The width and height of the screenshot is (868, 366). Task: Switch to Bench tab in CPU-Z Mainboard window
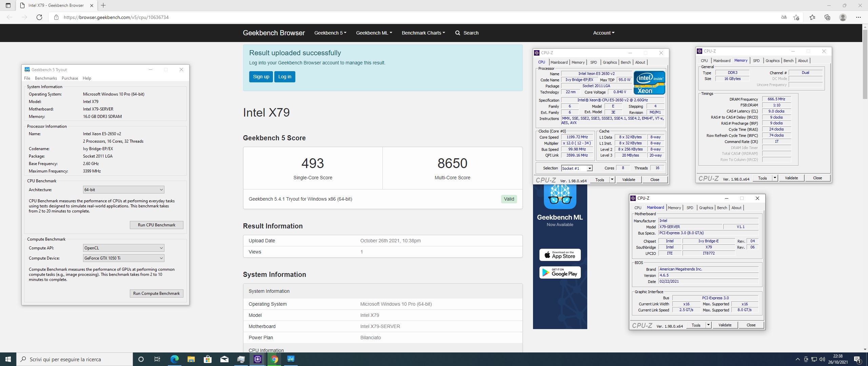(x=722, y=208)
